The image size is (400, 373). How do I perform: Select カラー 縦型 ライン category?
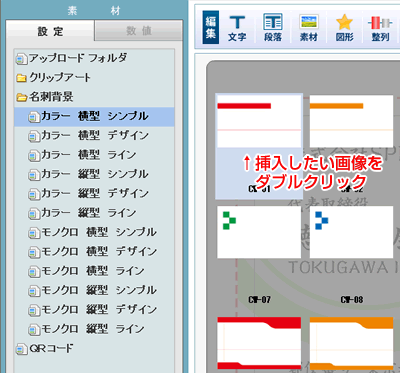coord(94,213)
